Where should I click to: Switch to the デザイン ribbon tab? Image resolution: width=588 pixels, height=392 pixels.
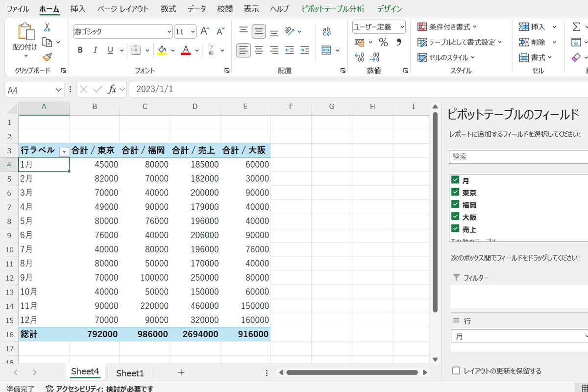point(389,8)
